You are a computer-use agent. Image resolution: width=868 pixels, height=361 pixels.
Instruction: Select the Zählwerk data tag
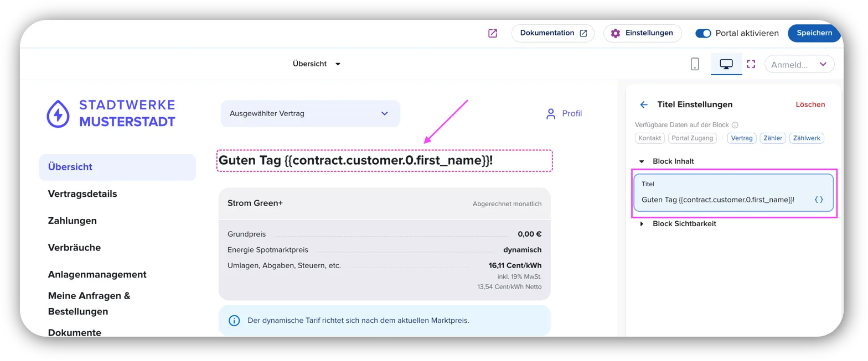click(807, 138)
